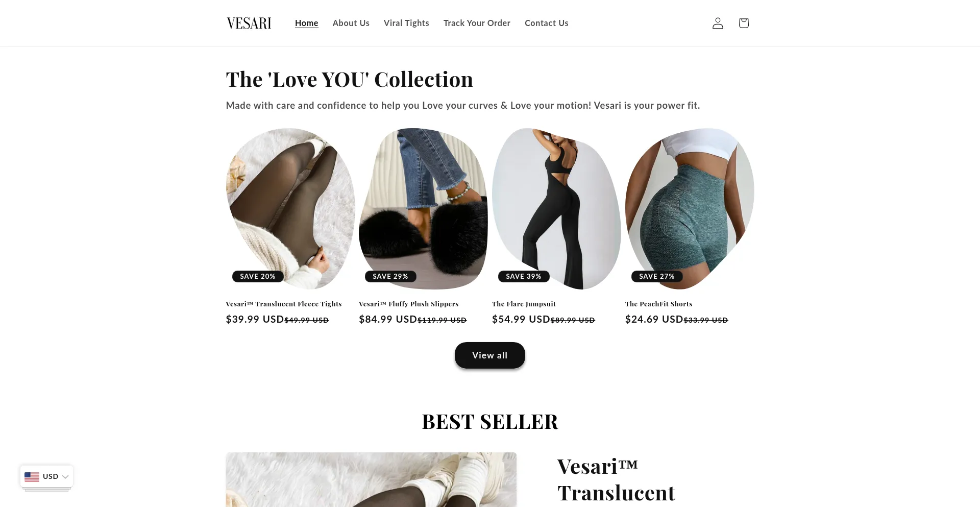This screenshot has width=980, height=507.
Task: Open the shopping cart icon
Action: point(744,23)
